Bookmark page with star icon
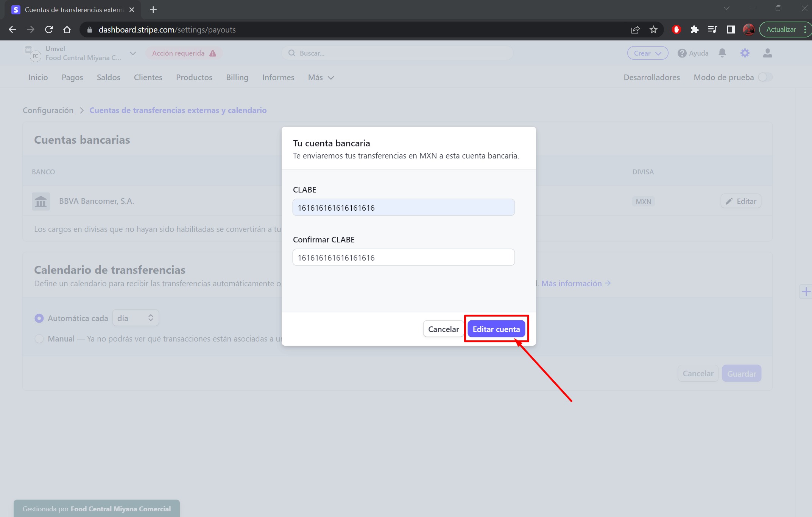Viewport: 812px width, 517px height. (653, 29)
